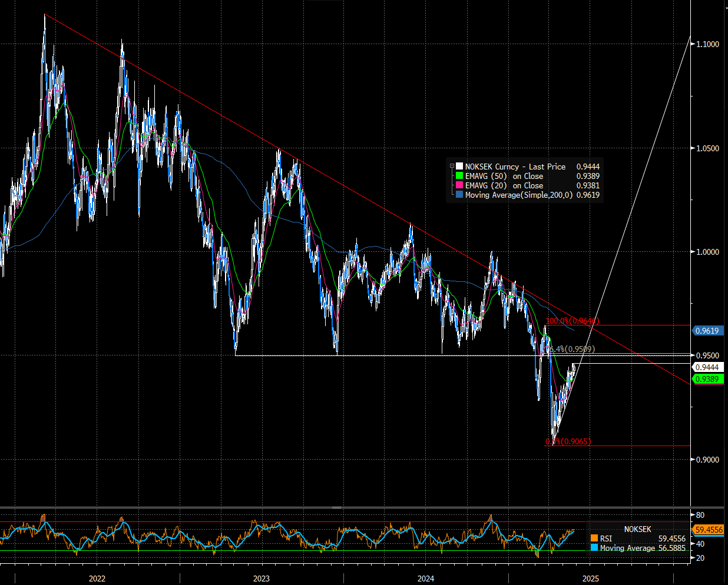728x585 pixels.
Task: Select the 100.0%(0.9646) Fibonacci level label
Action: [x=572, y=321]
